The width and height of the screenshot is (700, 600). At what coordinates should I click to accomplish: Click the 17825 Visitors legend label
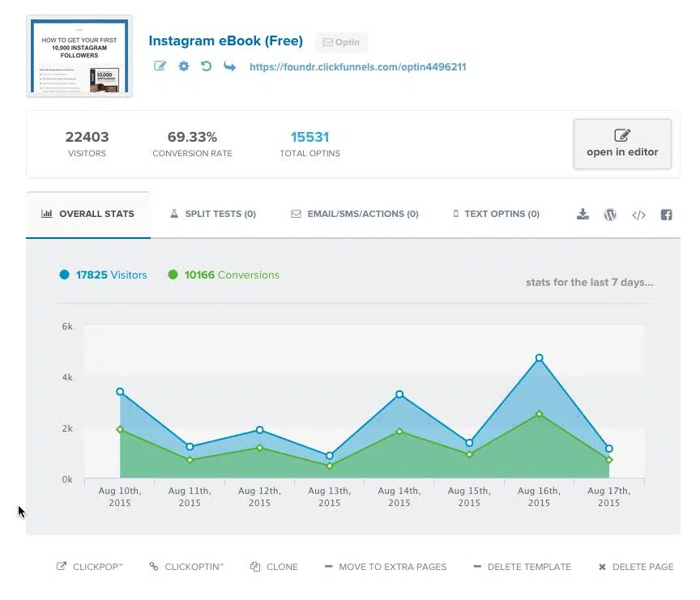click(x=111, y=274)
